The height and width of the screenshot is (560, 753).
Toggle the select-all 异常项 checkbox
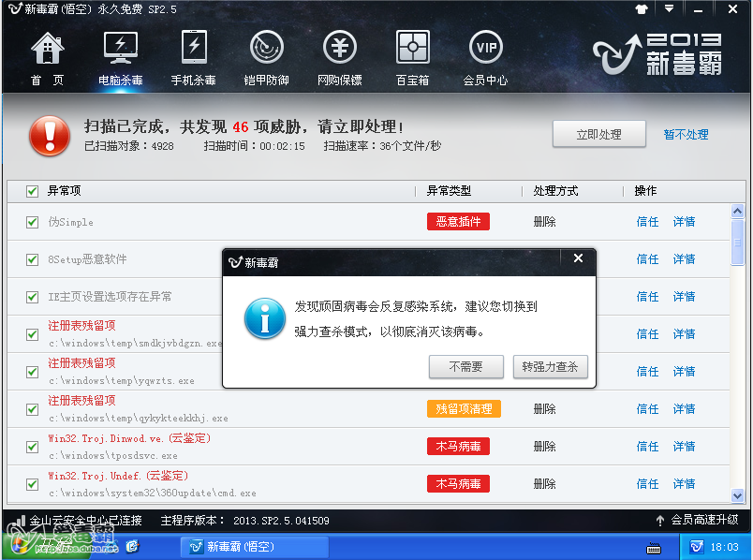click(32, 191)
